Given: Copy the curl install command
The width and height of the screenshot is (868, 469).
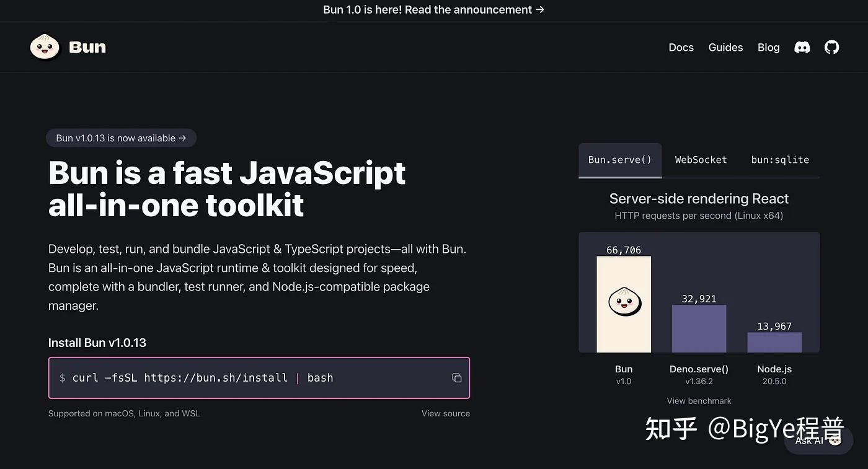Looking at the screenshot, I should click(x=457, y=378).
